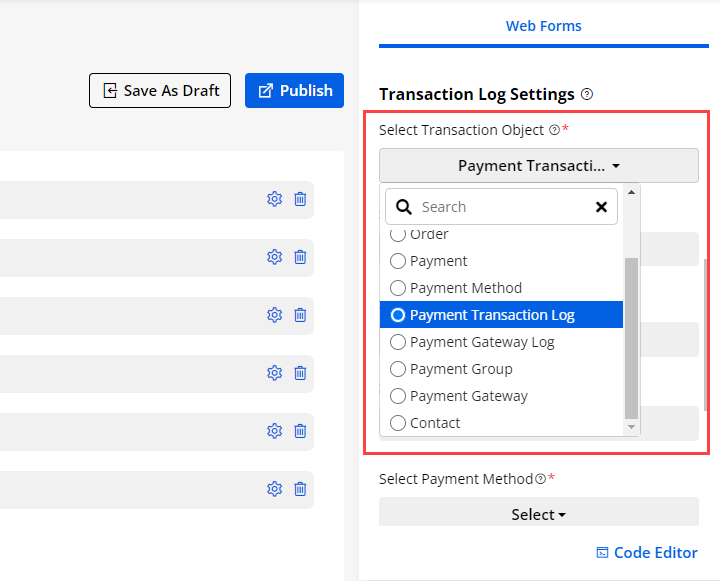Viewport: 720px width, 581px height.
Task: Publish the form
Action: tap(294, 90)
